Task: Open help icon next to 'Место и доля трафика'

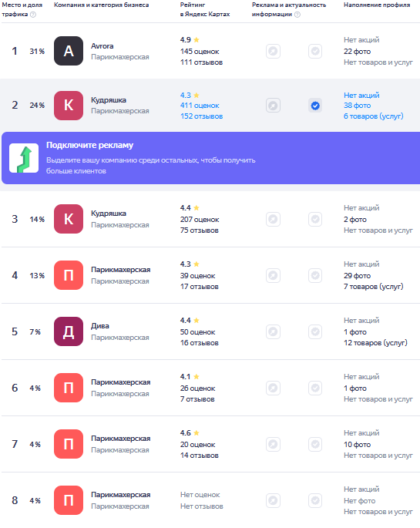Action: (33, 15)
